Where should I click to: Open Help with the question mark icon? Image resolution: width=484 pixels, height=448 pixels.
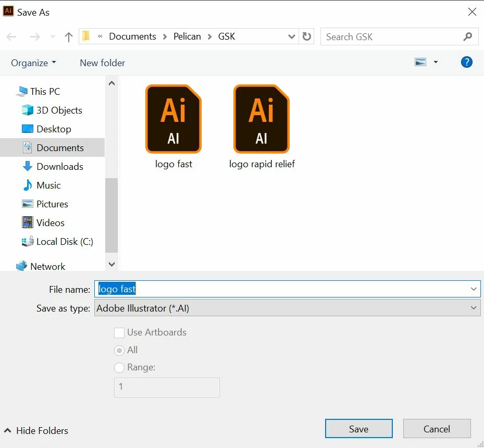tap(466, 62)
